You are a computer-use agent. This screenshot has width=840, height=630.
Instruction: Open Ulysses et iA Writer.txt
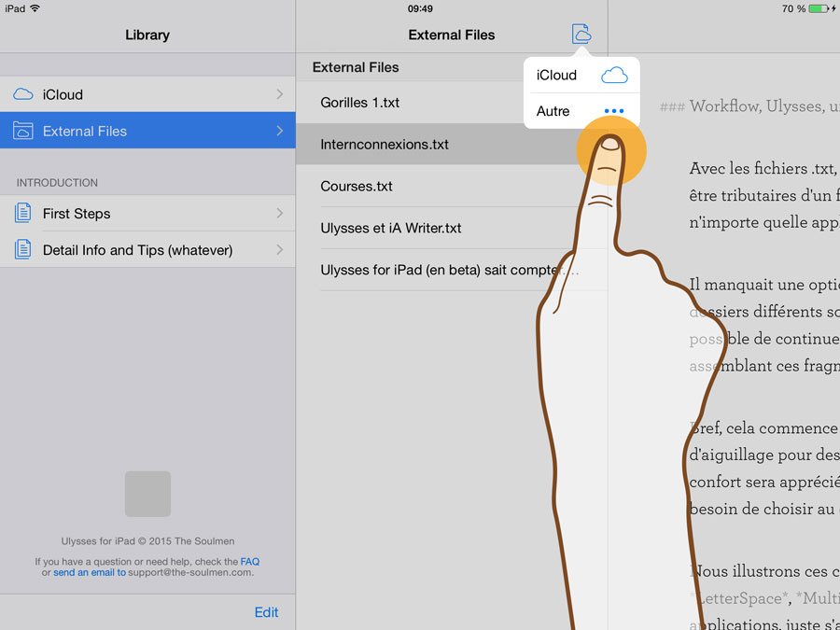coord(452,228)
